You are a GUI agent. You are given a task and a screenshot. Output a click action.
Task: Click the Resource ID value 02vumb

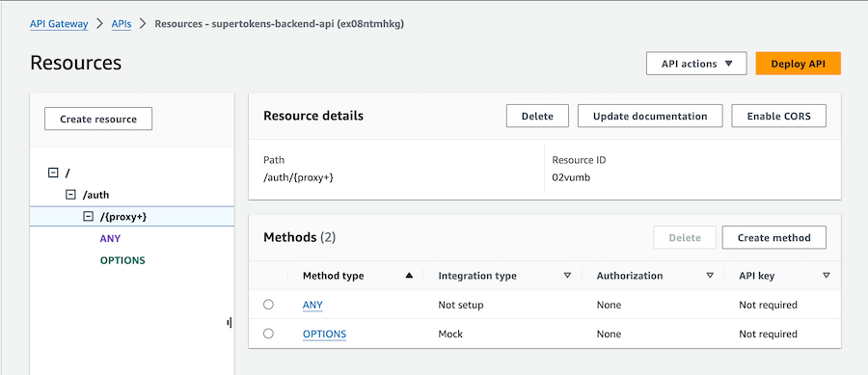[571, 178]
